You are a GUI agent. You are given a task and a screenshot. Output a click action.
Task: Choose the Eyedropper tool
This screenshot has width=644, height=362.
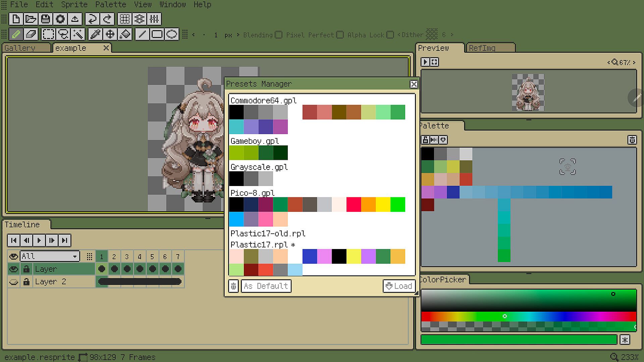coord(95,34)
